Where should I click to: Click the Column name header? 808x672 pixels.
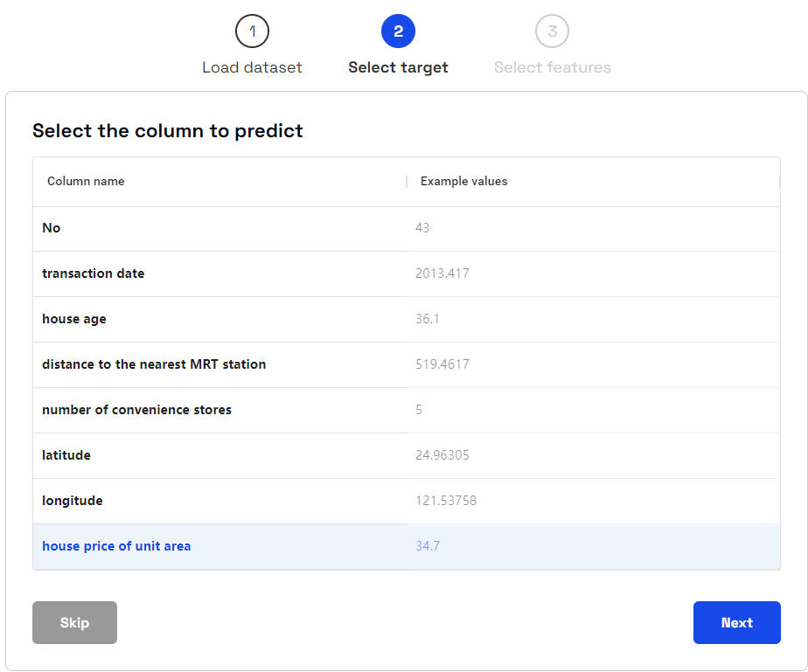coord(86,181)
